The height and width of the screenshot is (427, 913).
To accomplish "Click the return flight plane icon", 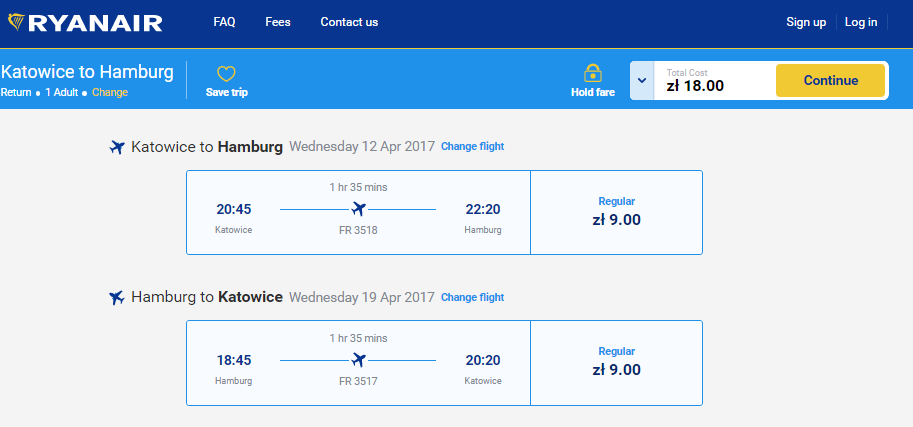I will (x=117, y=297).
